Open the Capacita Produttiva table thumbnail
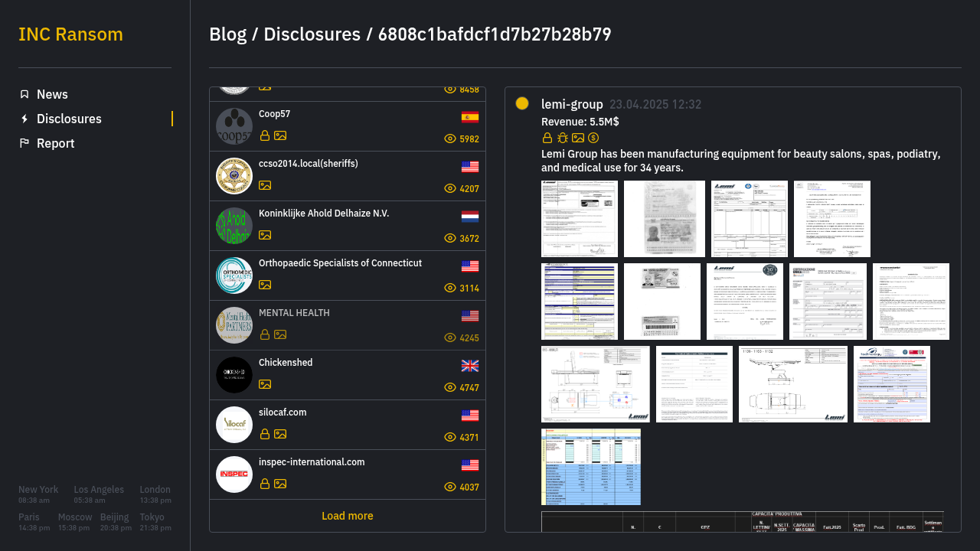Viewport: 980px width, 551px height. tap(743, 521)
